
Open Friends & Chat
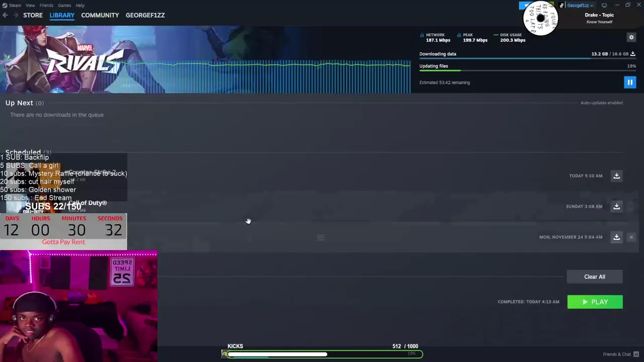pyautogui.click(x=617, y=354)
